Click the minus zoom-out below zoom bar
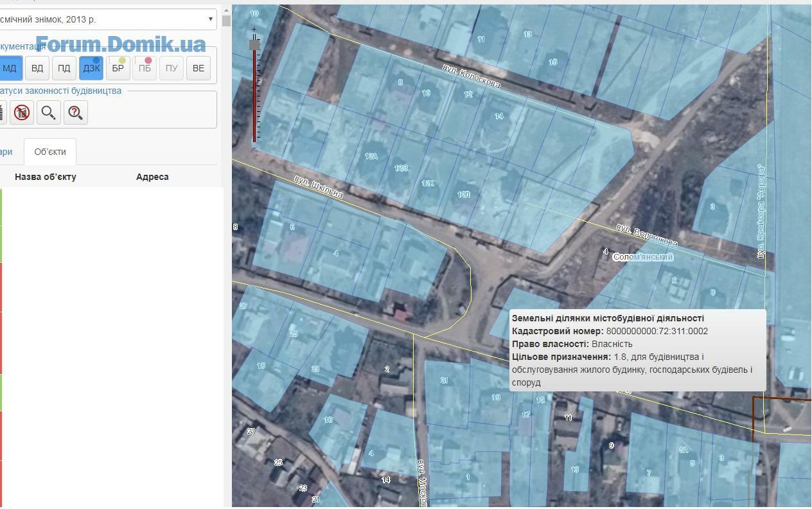Image resolution: width=812 pixels, height=509 pixels. tap(254, 148)
